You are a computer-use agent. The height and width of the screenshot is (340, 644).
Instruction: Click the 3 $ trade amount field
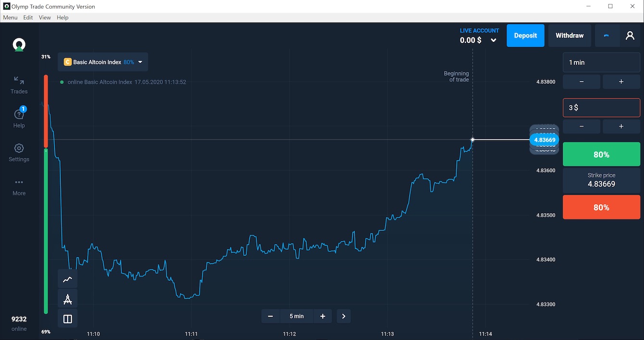[x=601, y=108]
